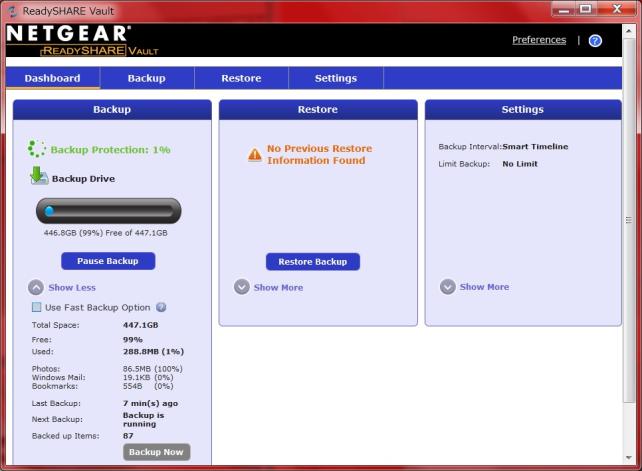Viewport: 642px width, 471px height.
Task: Open the help question mark icon
Action: [595, 41]
